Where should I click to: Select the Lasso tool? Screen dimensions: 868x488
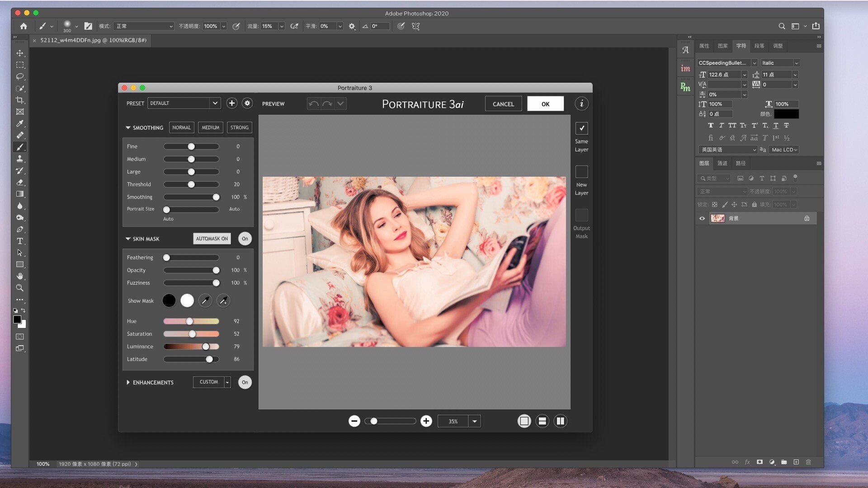[20, 77]
